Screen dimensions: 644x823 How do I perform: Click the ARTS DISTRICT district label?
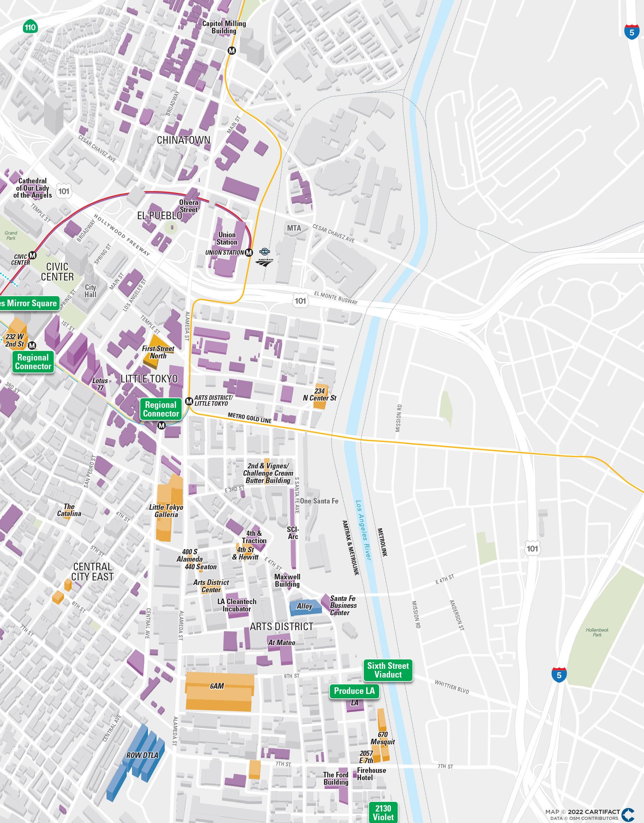pyautogui.click(x=282, y=627)
